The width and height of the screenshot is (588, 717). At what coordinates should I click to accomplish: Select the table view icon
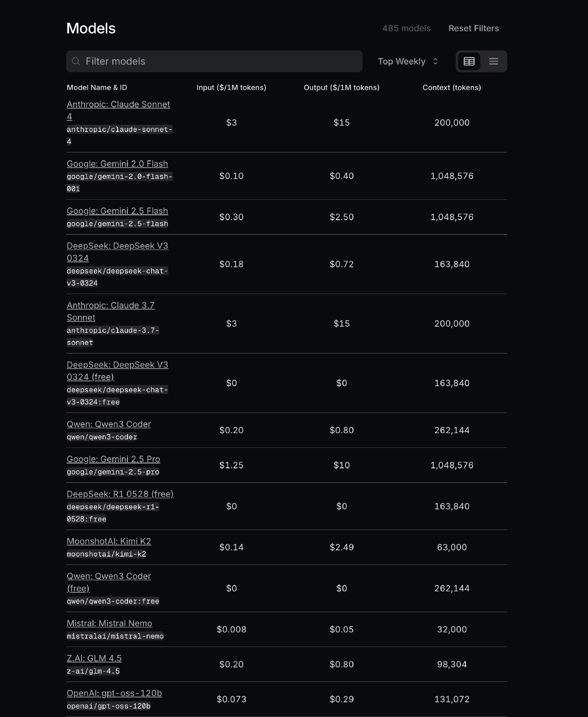tap(469, 61)
